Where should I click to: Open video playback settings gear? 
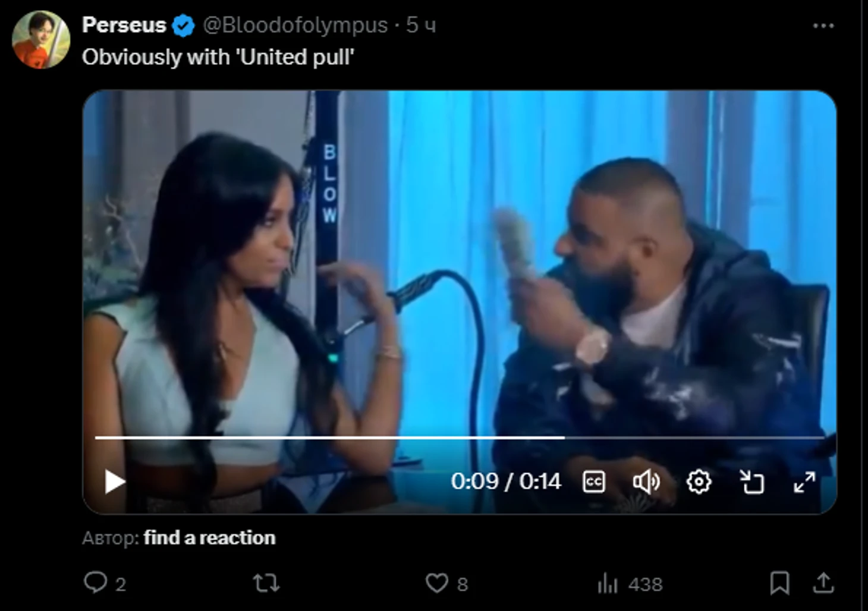pyautogui.click(x=699, y=482)
